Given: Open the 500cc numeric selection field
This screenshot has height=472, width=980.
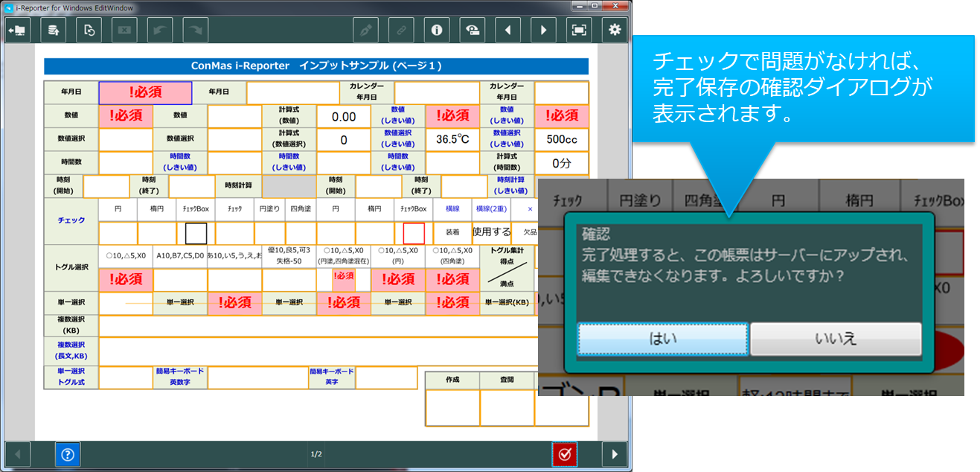Looking at the screenshot, I should [561, 140].
